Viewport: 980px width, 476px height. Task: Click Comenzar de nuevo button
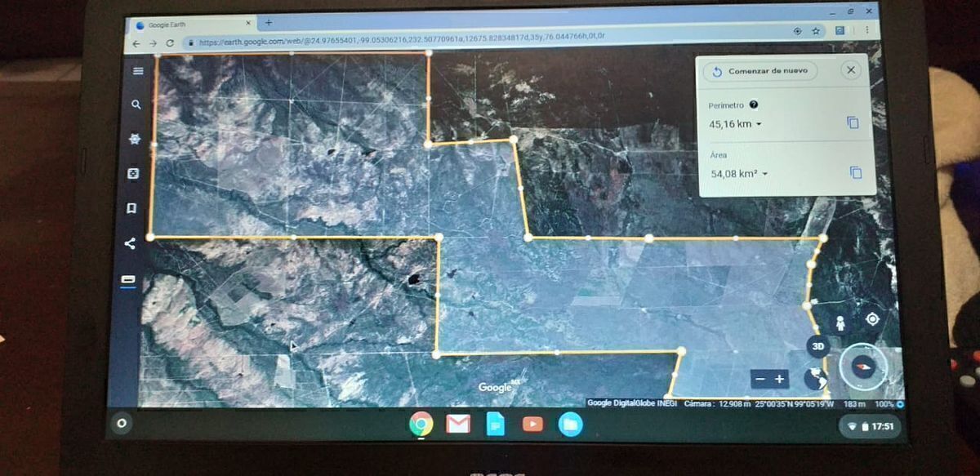pos(759,71)
